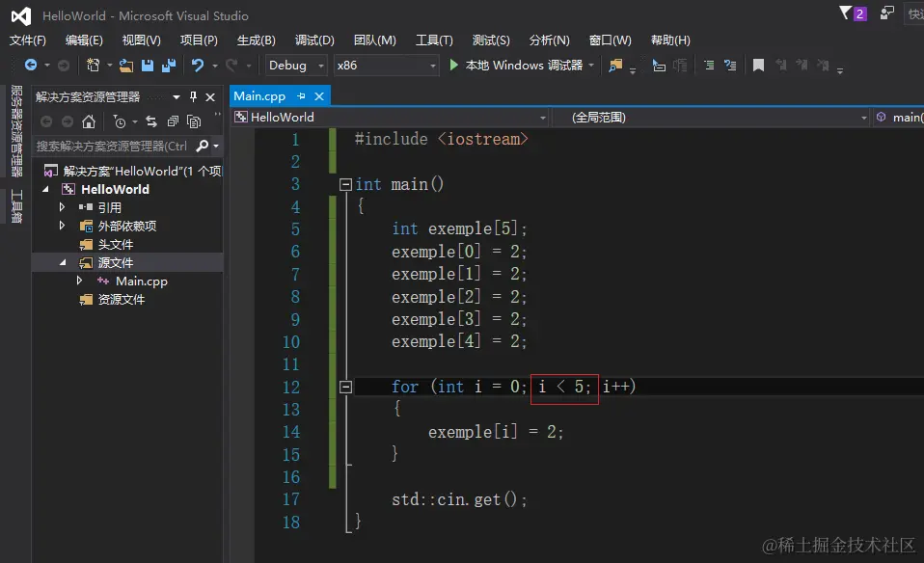
Task: Open the 工具(T) menu
Action: coord(434,40)
